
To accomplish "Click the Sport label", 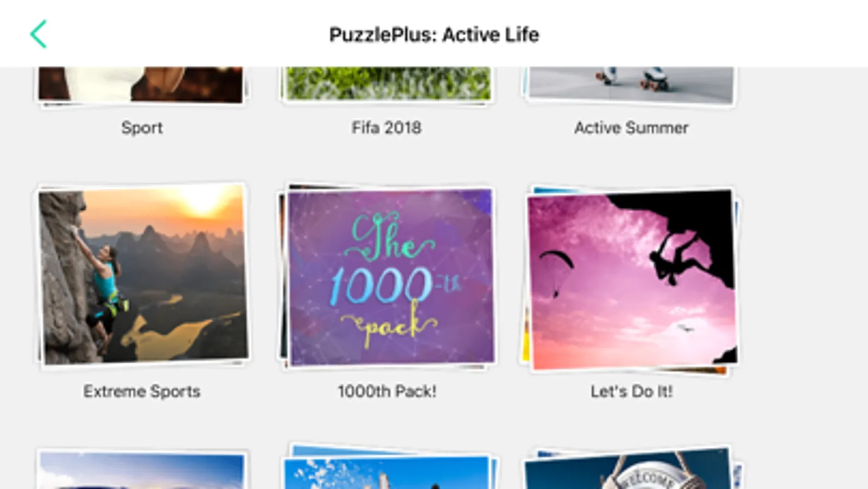I will (142, 128).
